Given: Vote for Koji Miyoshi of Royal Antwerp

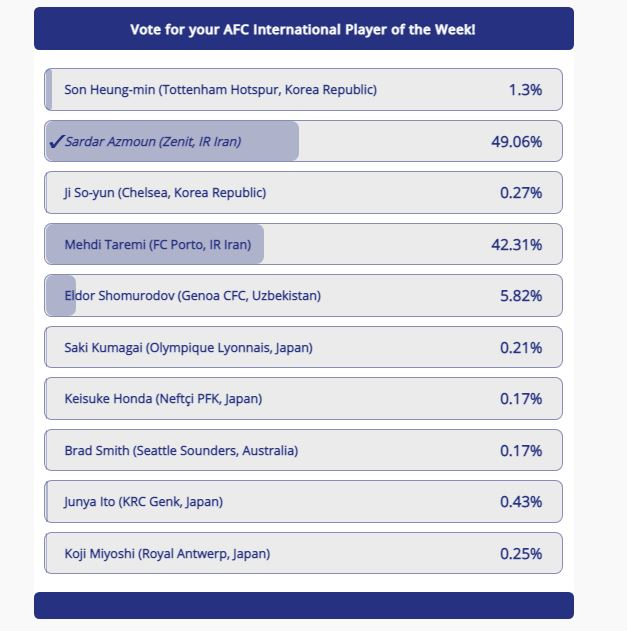Looking at the screenshot, I should click(303, 553).
